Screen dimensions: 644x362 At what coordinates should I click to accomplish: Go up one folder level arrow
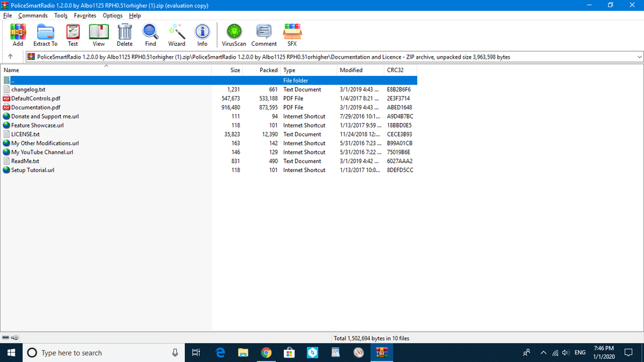(x=10, y=57)
